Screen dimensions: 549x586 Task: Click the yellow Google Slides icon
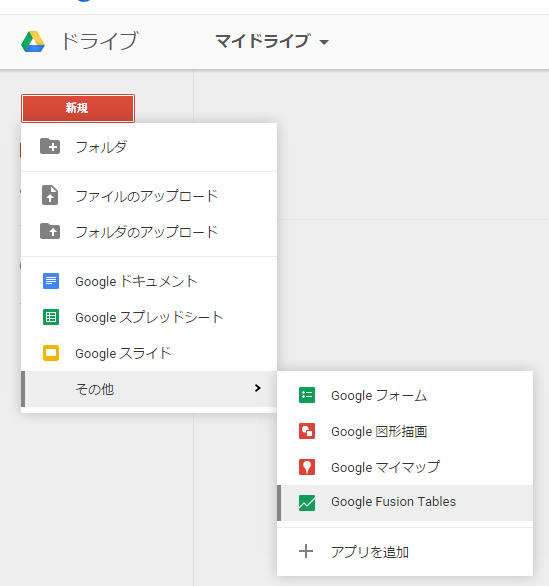click(x=51, y=353)
